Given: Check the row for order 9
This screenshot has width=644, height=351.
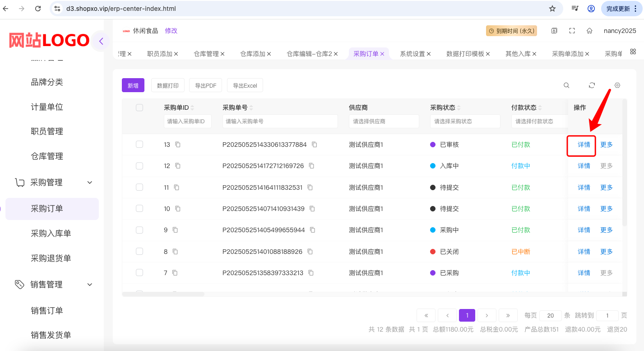Looking at the screenshot, I should pos(139,230).
